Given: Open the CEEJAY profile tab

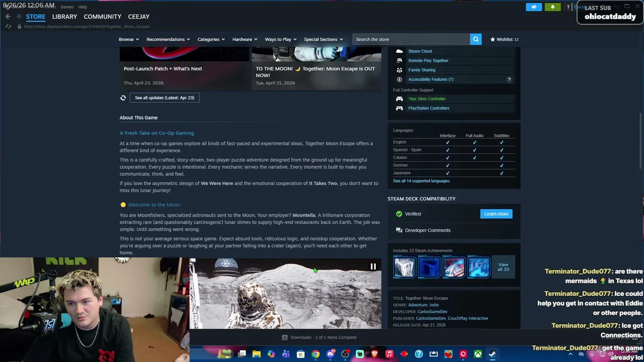Looking at the screenshot, I should click(139, 17).
